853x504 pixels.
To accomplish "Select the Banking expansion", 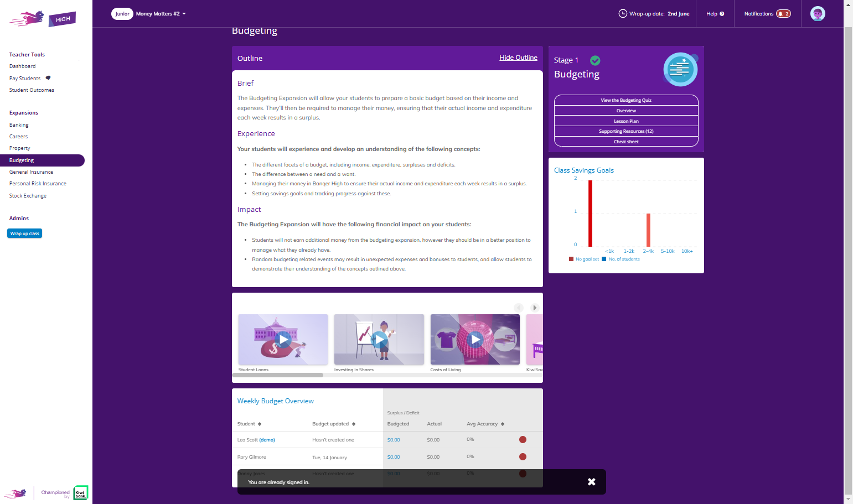I will [19, 125].
